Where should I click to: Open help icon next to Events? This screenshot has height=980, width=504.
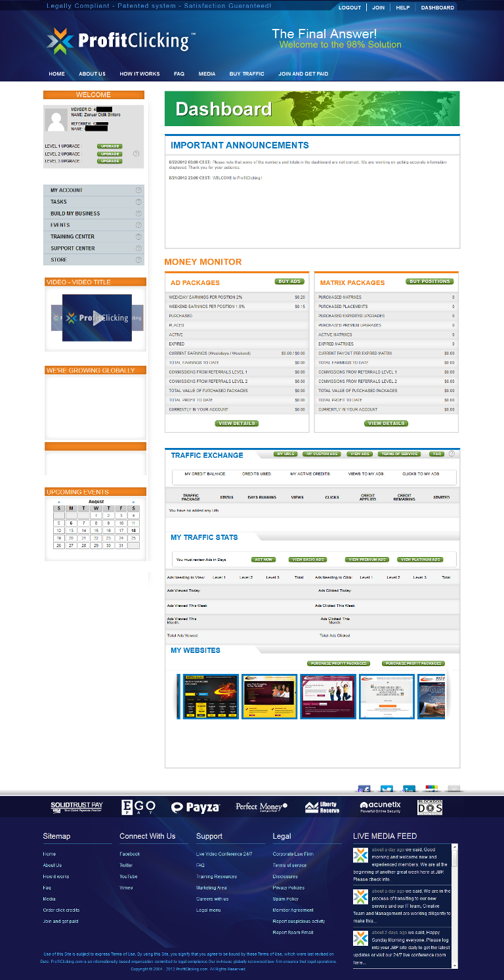point(138,225)
